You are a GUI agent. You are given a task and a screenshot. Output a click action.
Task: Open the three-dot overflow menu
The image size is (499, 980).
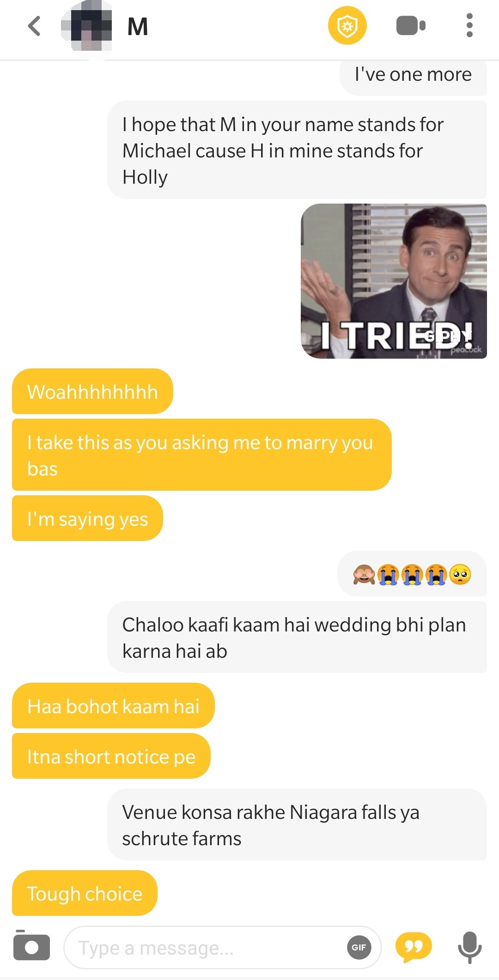click(x=469, y=25)
